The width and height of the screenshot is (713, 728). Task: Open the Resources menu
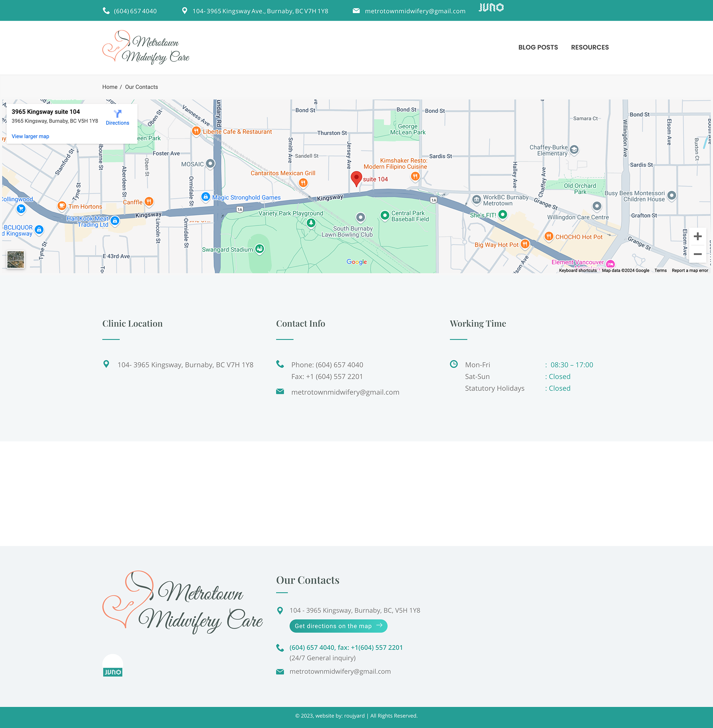pyautogui.click(x=590, y=48)
